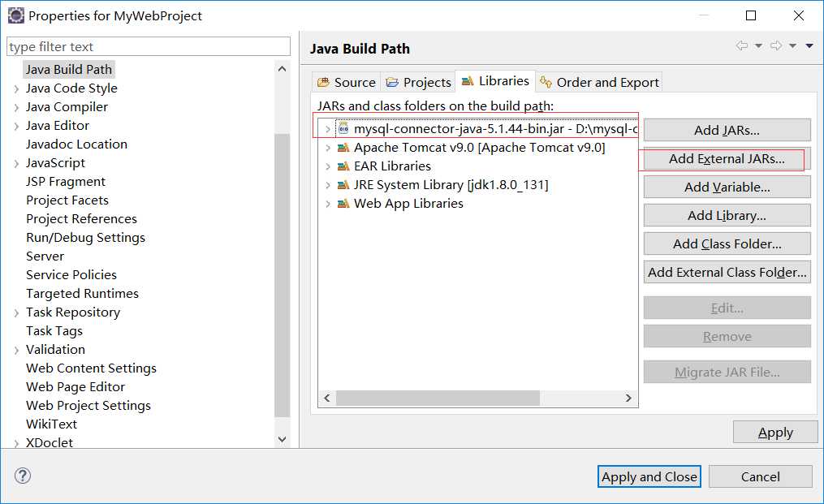The width and height of the screenshot is (824, 504).
Task: Expand Task Repository category
Action: pyautogui.click(x=16, y=312)
